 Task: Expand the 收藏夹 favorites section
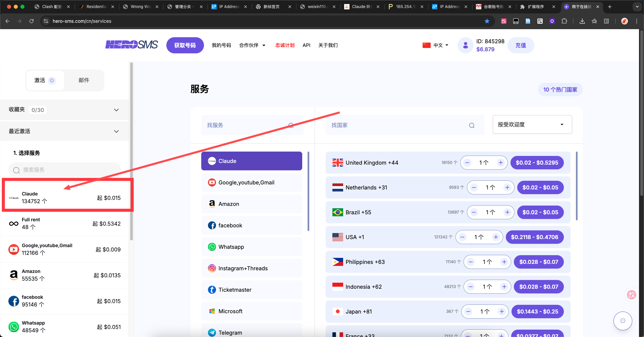click(x=64, y=110)
